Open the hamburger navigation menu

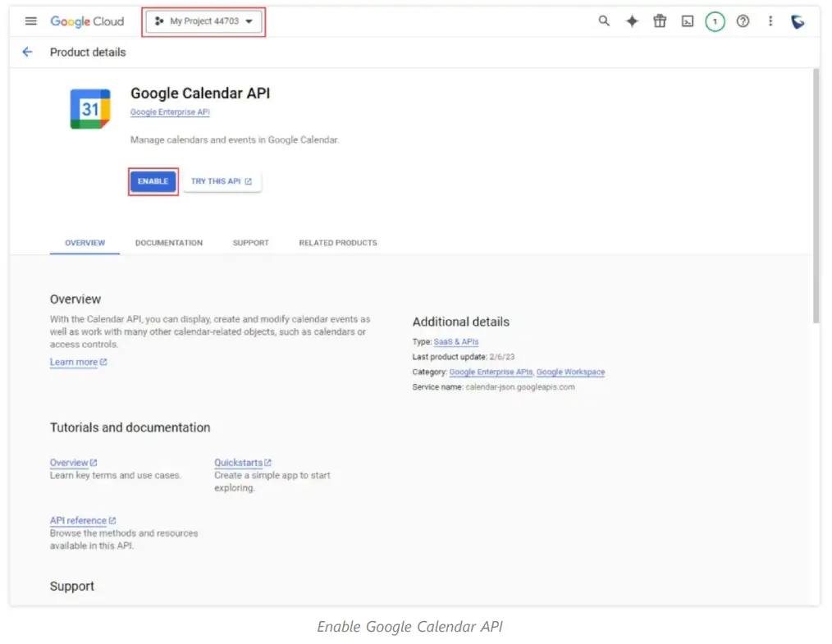click(x=31, y=21)
